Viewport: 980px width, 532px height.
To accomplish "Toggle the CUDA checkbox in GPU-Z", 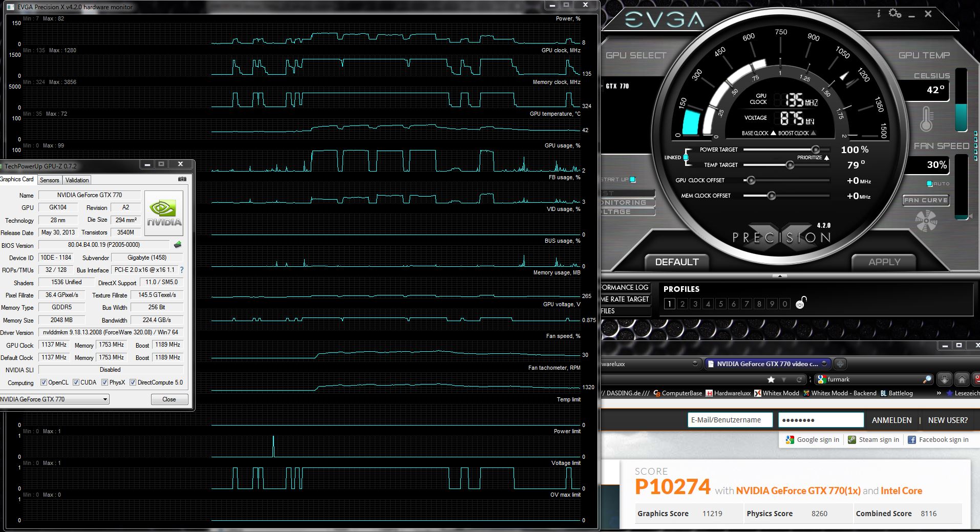I will (x=76, y=382).
